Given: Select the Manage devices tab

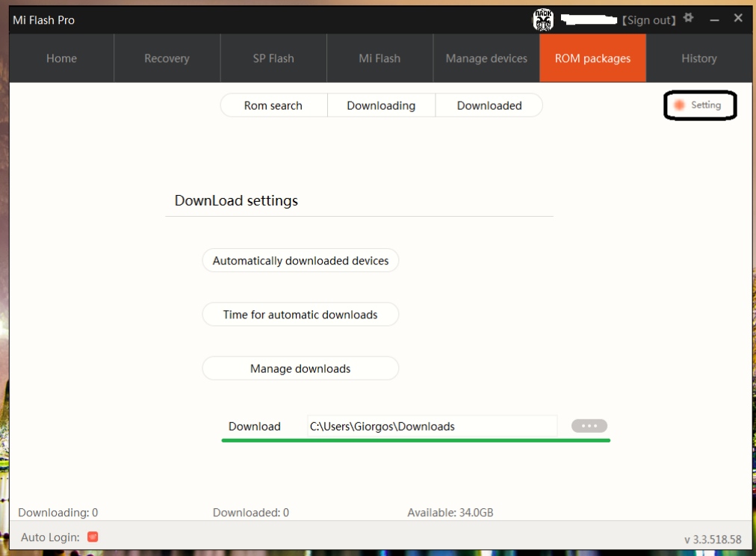Looking at the screenshot, I should [486, 58].
